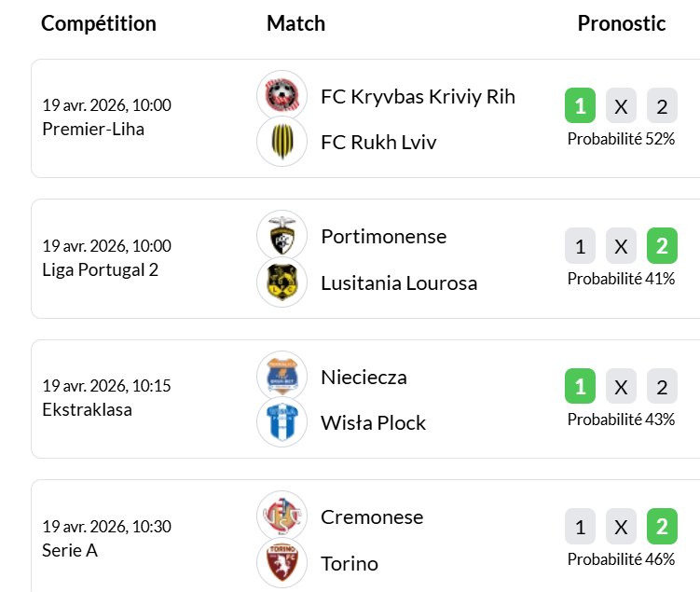
Task: Click the Serie A competition label
Action: (x=70, y=550)
